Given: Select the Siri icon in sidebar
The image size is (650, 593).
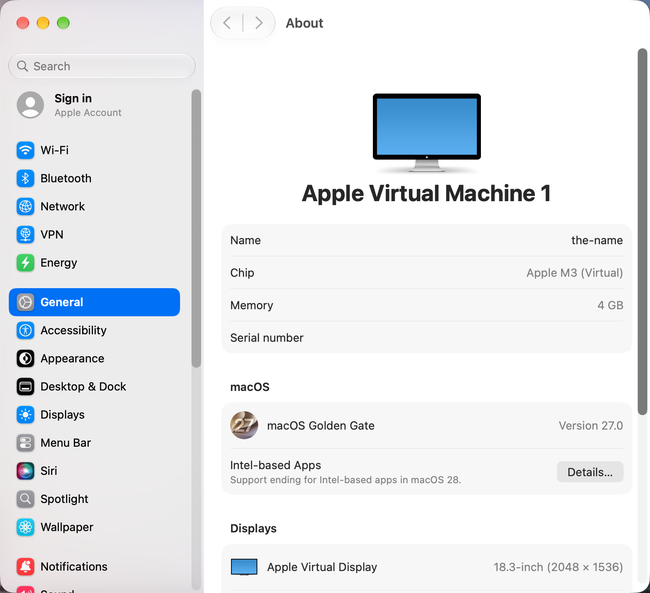Looking at the screenshot, I should click(25, 471).
